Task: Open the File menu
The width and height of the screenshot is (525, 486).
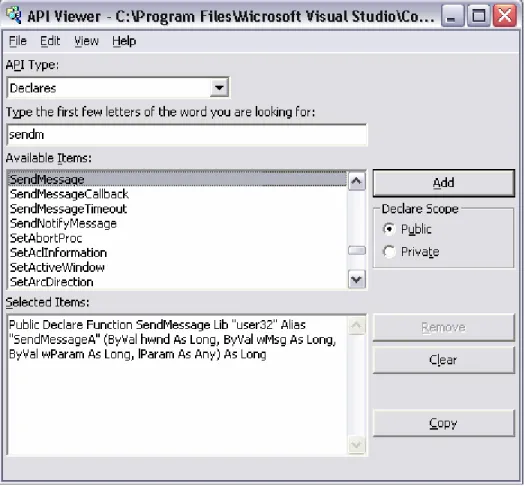Action: [x=18, y=41]
